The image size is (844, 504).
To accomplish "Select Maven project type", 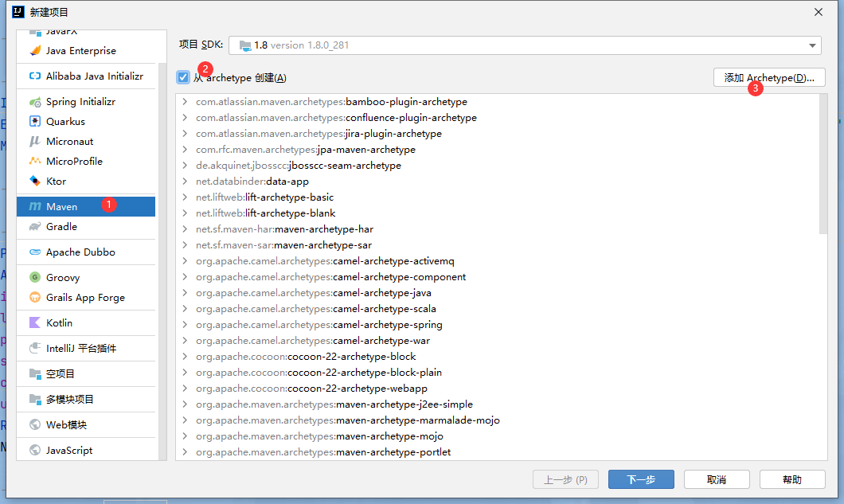I will (x=86, y=206).
